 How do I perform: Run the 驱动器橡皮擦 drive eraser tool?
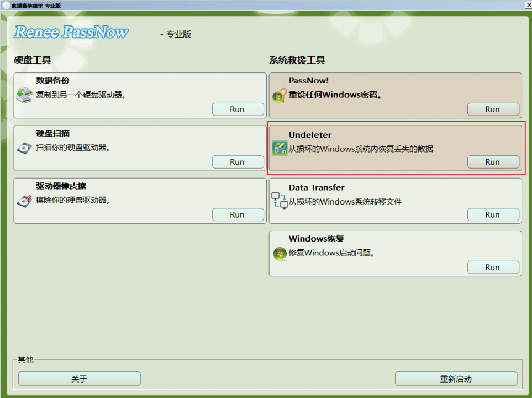pos(238,214)
